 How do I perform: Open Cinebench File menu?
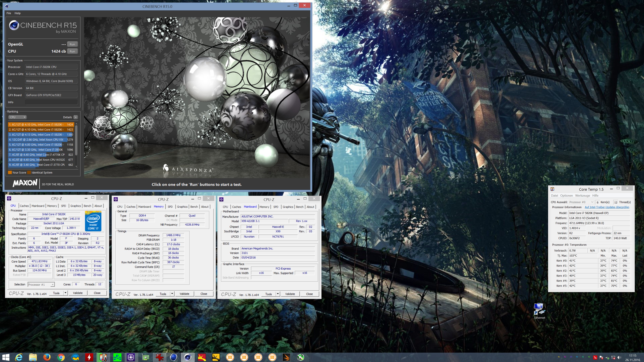[9, 13]
